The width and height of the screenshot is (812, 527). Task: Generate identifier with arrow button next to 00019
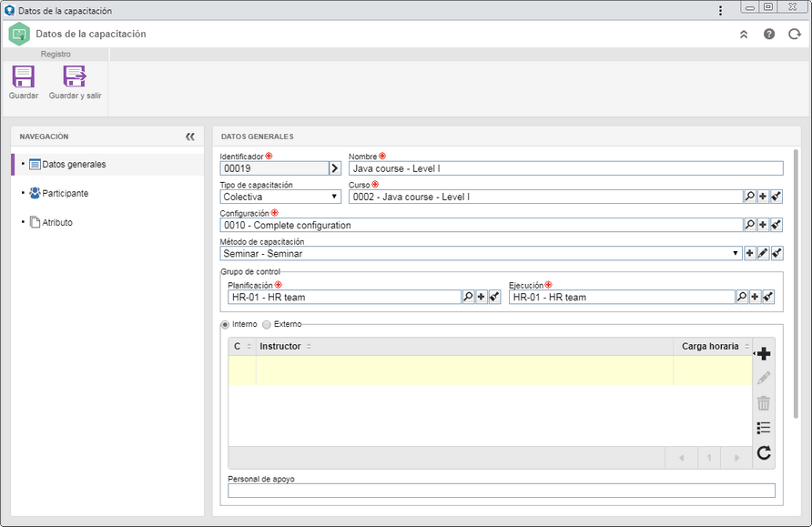pos(335,168)
